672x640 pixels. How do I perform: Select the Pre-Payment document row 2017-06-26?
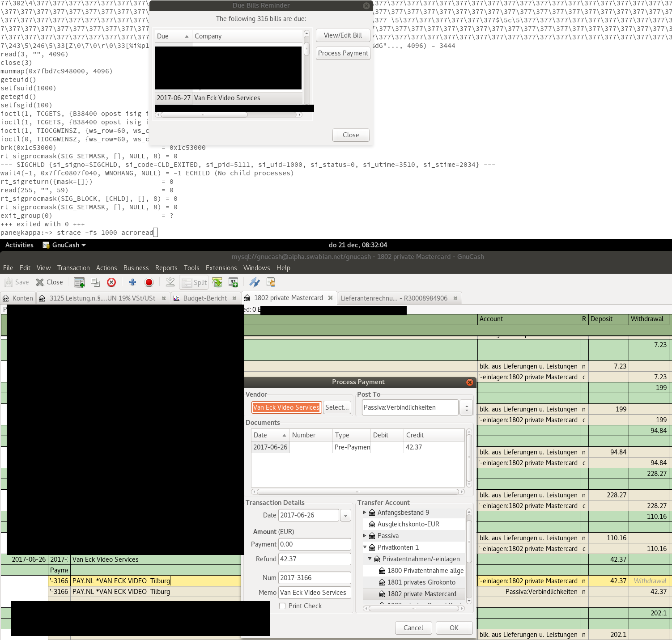[357, 447]
